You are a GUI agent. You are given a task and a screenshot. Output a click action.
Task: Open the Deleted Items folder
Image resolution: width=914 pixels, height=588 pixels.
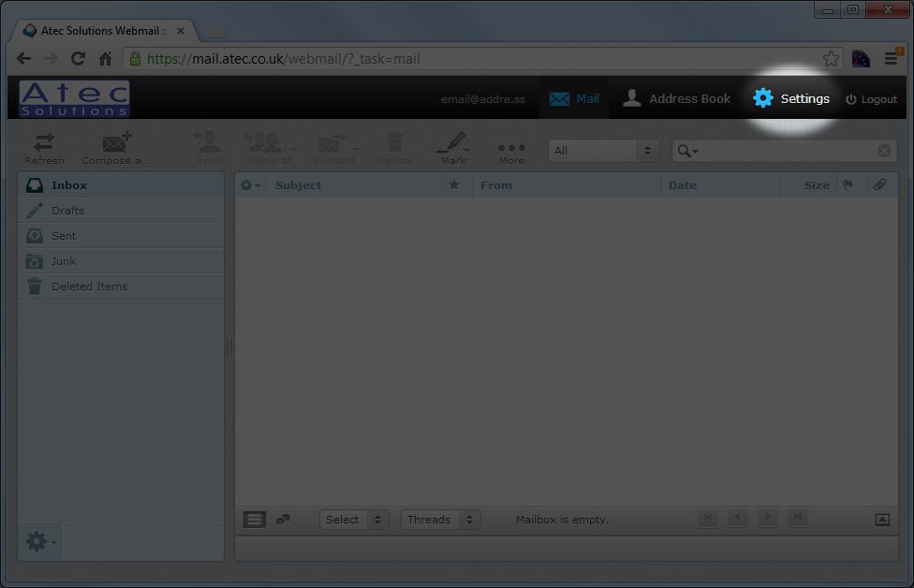[x=89, y=287]
